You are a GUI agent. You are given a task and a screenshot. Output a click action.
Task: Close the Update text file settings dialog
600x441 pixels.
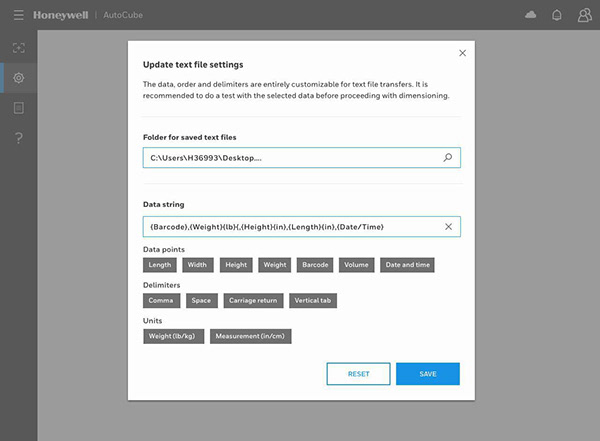[x=462, y=53]
